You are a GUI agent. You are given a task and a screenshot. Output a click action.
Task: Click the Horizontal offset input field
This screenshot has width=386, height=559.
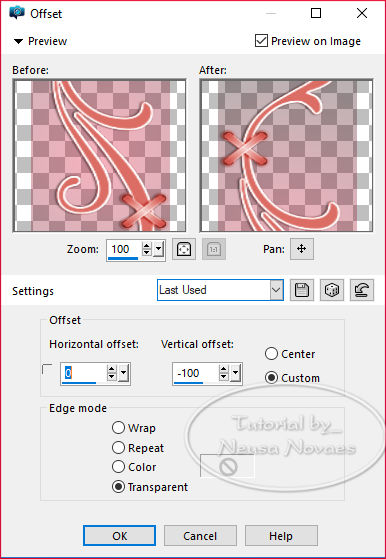point(83,373)
